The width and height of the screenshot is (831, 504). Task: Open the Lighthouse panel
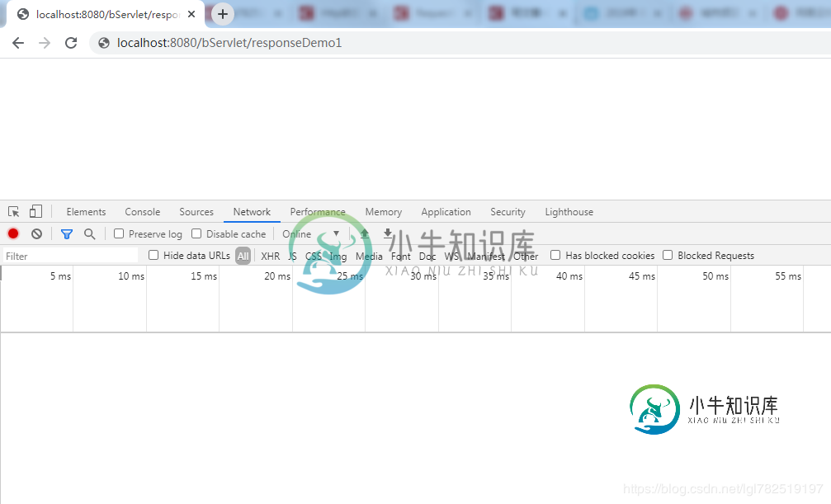(x=569, y=212)
